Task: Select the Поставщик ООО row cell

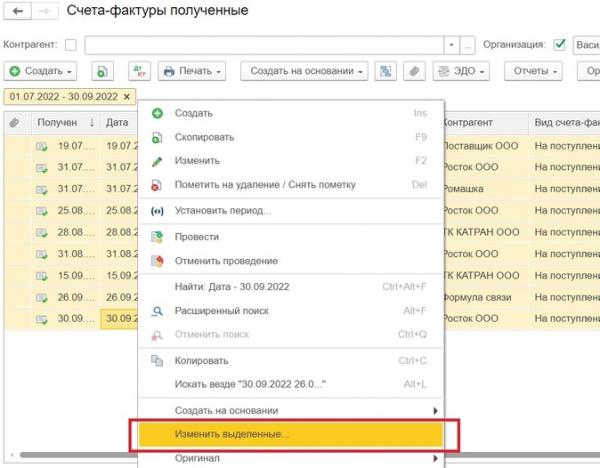Action: (486, 146)
